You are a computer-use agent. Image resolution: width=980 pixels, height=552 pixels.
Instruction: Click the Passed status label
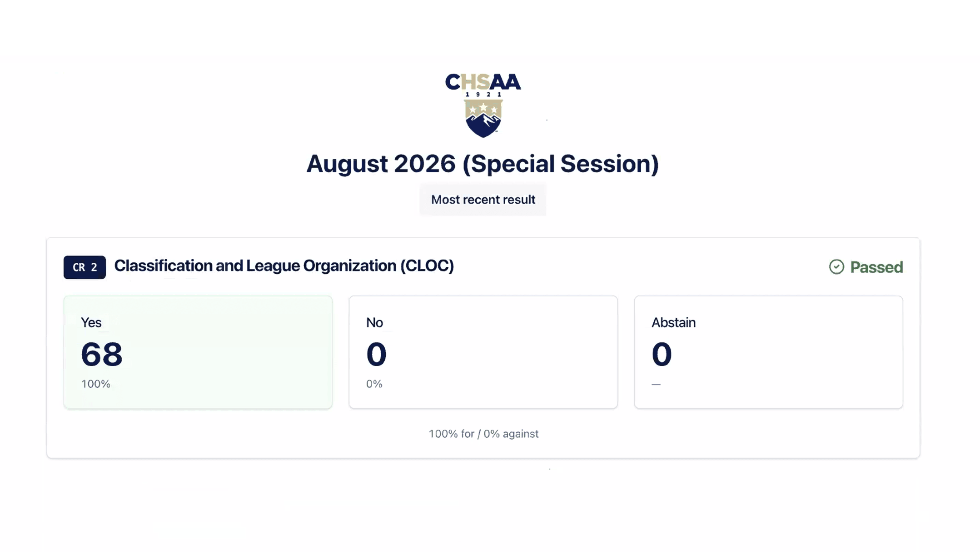(x=876, y=267)
